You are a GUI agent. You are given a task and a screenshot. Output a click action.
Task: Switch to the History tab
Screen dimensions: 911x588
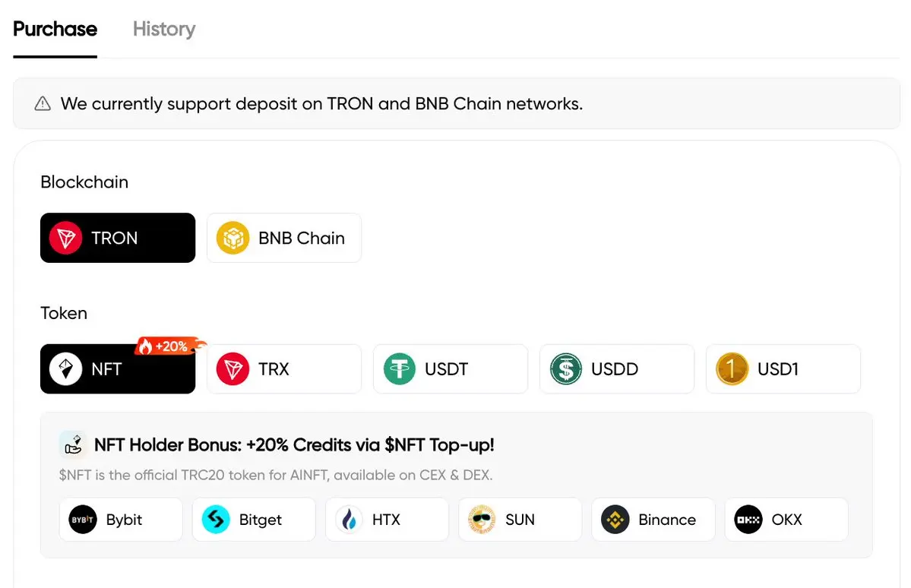[x=163, y=30]
